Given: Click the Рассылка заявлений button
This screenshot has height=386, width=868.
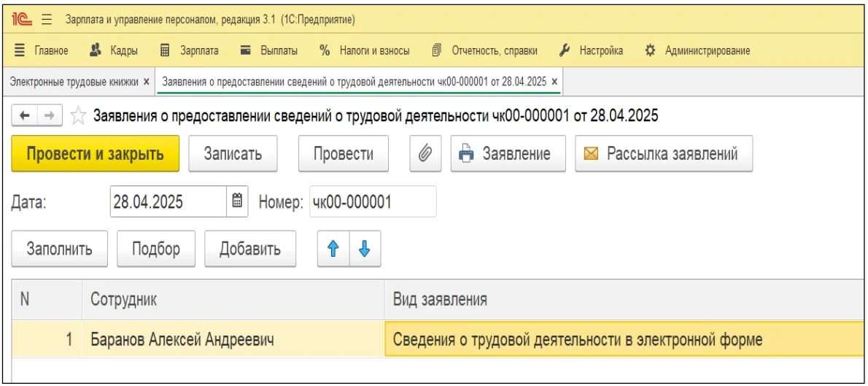Looking at the screenshot, I should [663, 154].
